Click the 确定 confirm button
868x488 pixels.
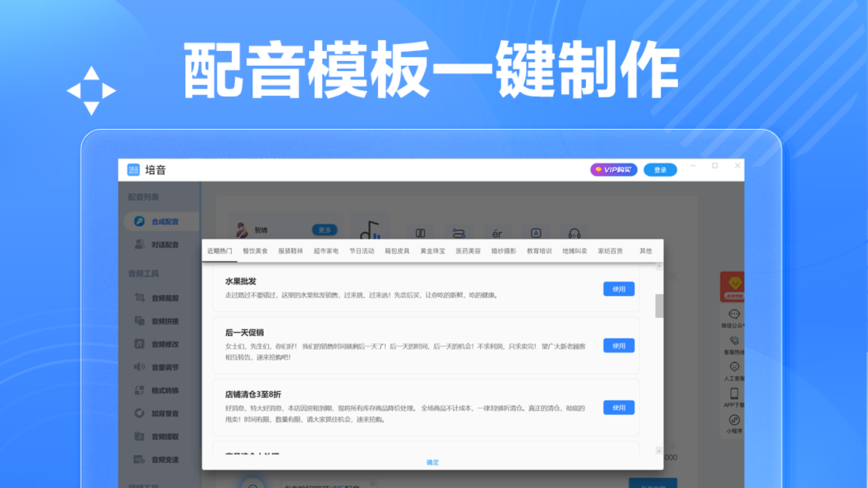(433, 462)
